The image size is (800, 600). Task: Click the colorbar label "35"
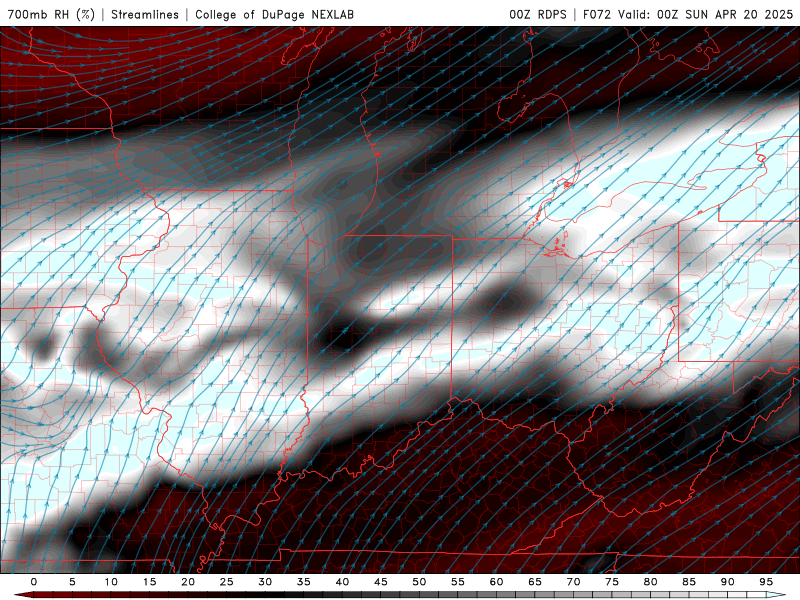point(304,582)
